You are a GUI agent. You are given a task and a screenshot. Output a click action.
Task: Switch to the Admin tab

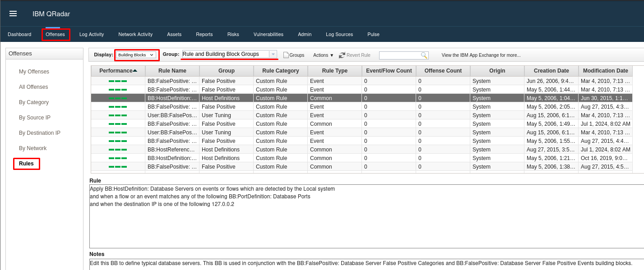click(305, 34)
